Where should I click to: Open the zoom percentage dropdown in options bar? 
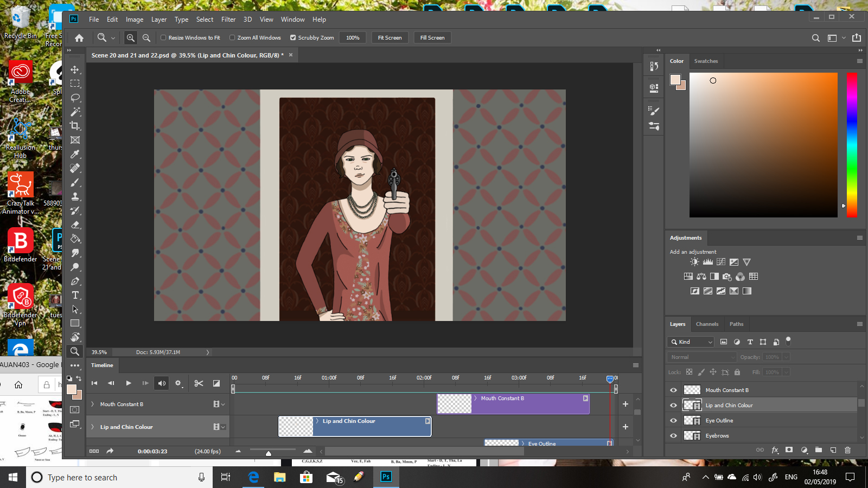353,37
